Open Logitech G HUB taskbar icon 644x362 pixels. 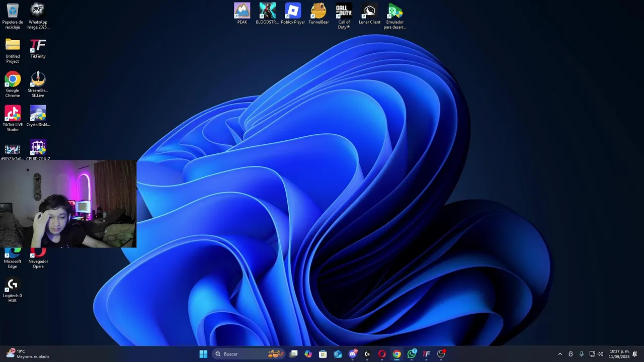coord(367,354)
